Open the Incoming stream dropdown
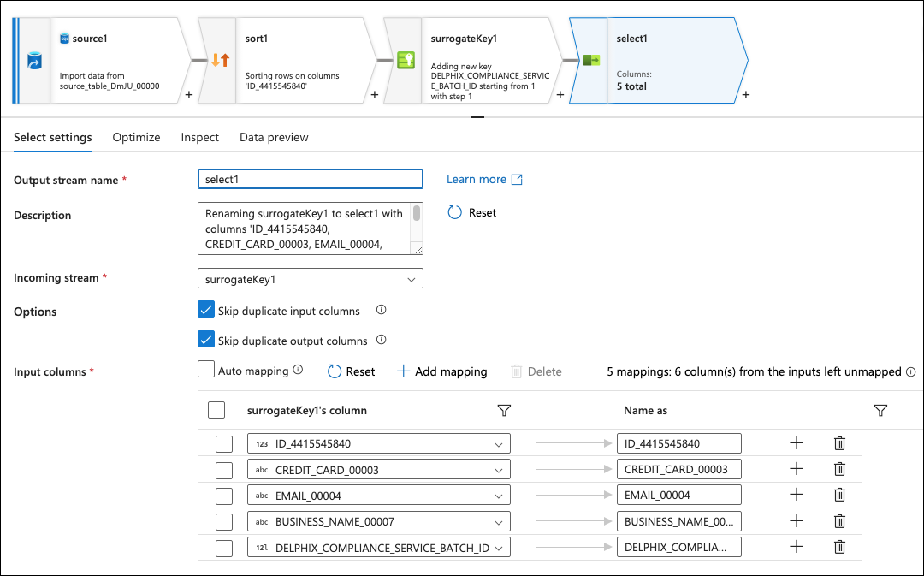 310,279
